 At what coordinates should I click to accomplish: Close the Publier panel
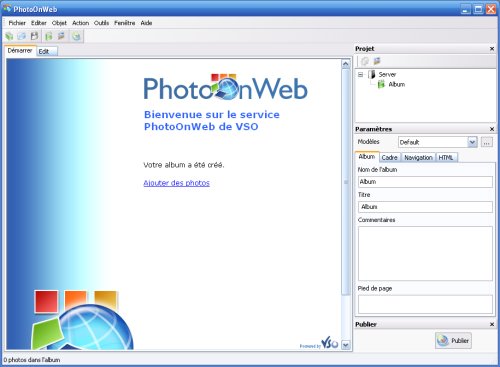click(x=492, y=324)
